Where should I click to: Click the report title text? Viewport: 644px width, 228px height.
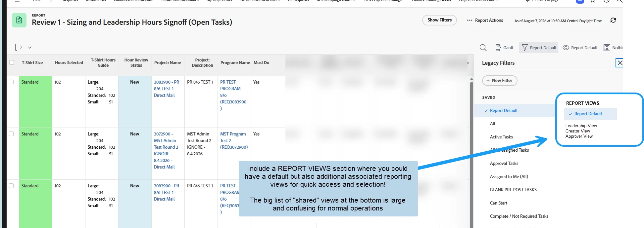[132, 22]
